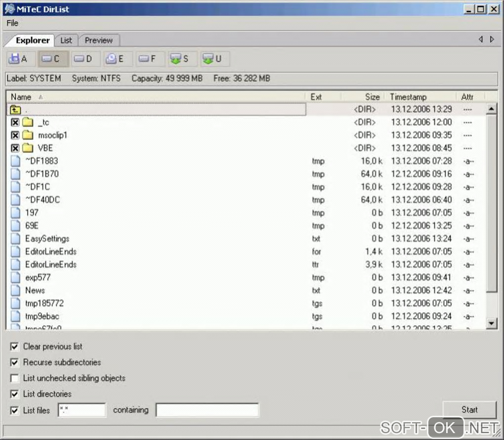
Task: Toggle List files checkbox
Action: 14,410
